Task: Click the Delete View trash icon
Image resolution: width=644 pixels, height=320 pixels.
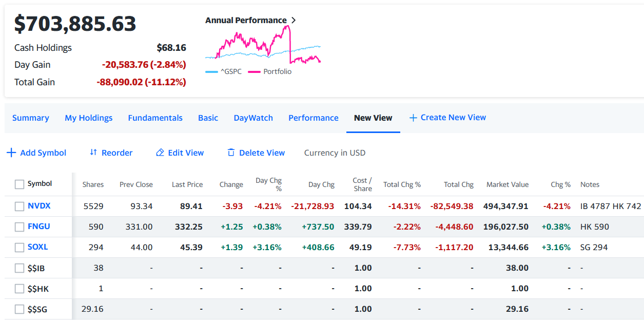Action: click(231, 153)
